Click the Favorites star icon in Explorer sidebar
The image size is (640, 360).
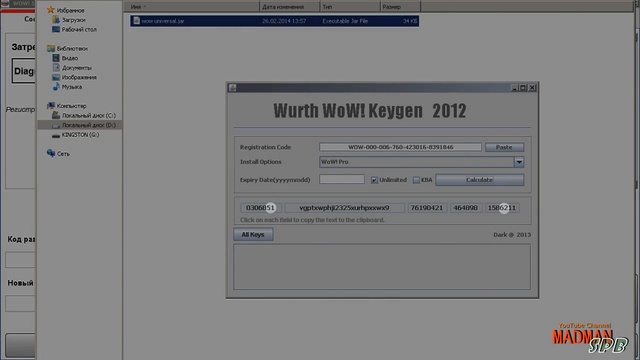[x=51, y=10]
